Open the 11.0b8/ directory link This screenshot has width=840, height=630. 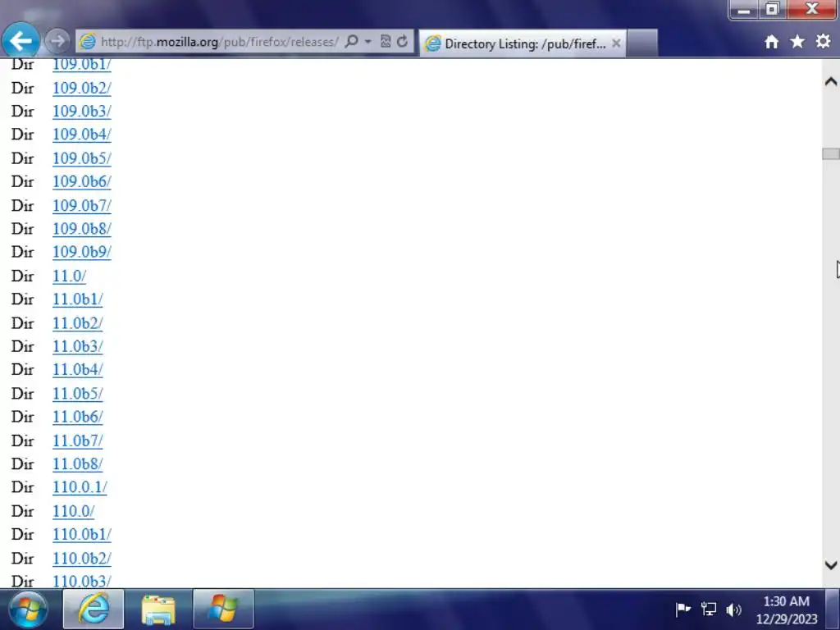pyautogui.click(x=78, y=464)
